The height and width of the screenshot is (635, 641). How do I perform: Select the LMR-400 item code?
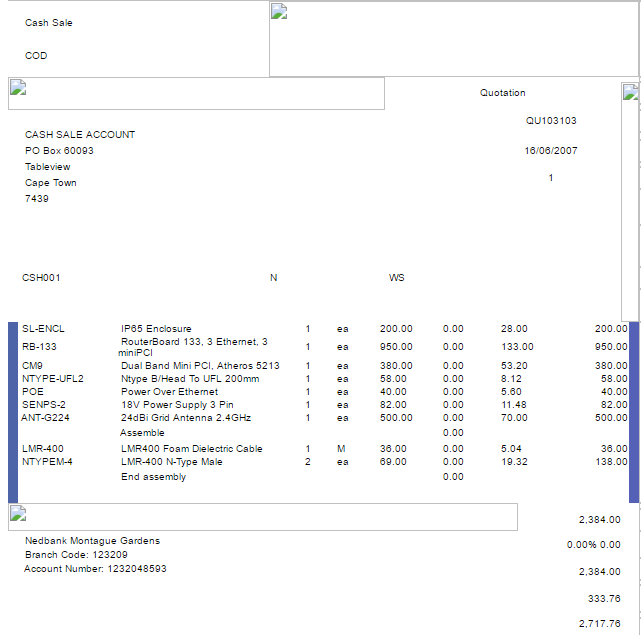pyautogui.click(x=43, y=449)
